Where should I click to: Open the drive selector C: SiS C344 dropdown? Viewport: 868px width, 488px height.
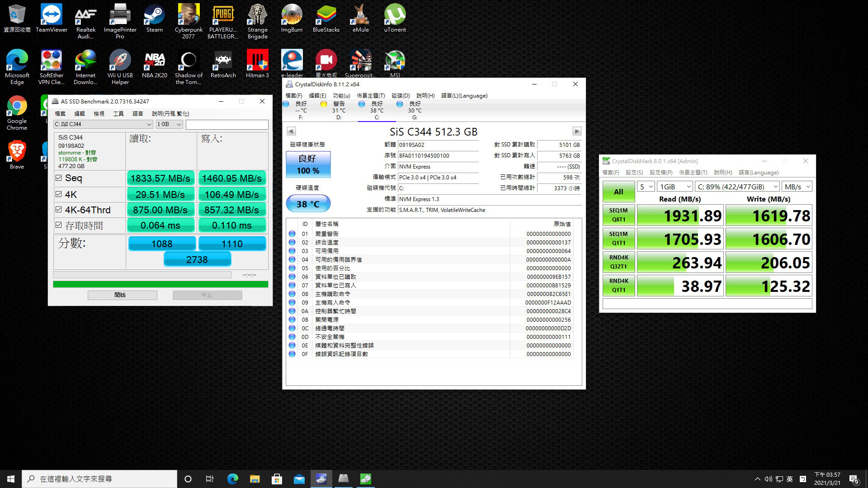tap(103, 124)
